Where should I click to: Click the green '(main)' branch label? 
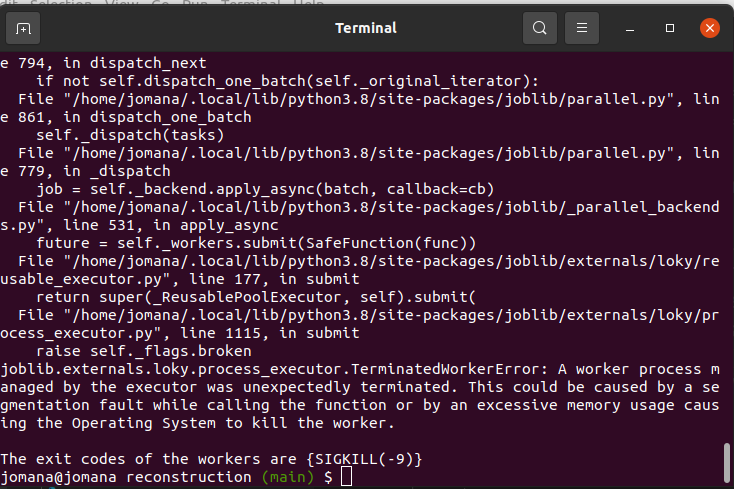click(287, 477)
